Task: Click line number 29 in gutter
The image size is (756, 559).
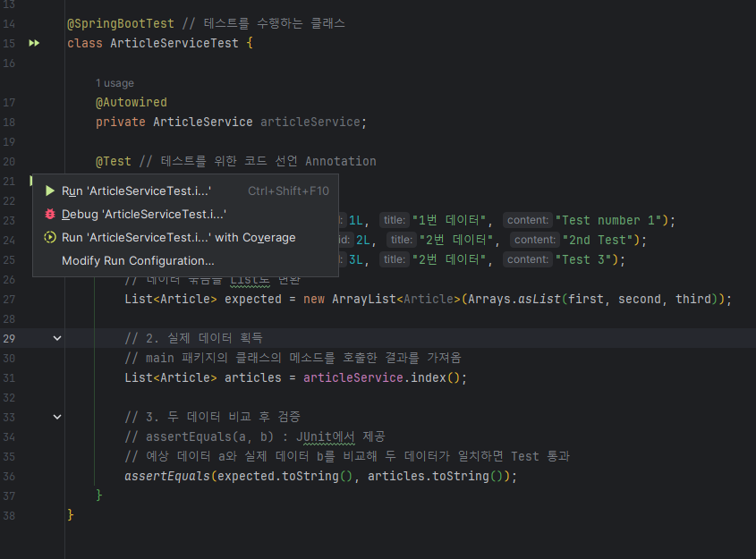Action: (x=9, y=338)
